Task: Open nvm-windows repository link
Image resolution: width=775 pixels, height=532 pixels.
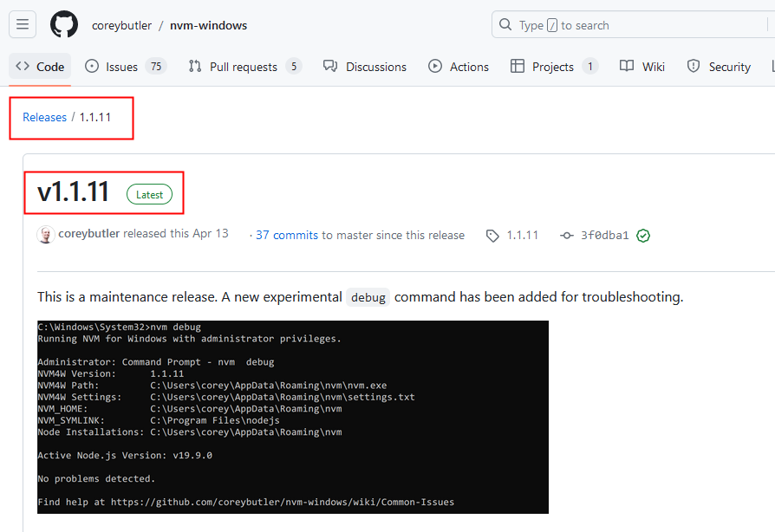Action: pyautogui.click(x=208, y=25)
